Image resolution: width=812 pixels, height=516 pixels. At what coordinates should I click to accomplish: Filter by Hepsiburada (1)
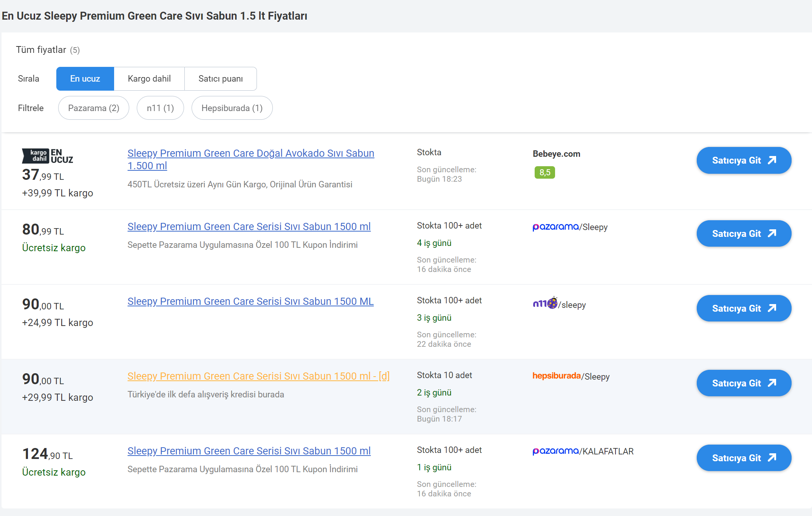coord(232,108)
